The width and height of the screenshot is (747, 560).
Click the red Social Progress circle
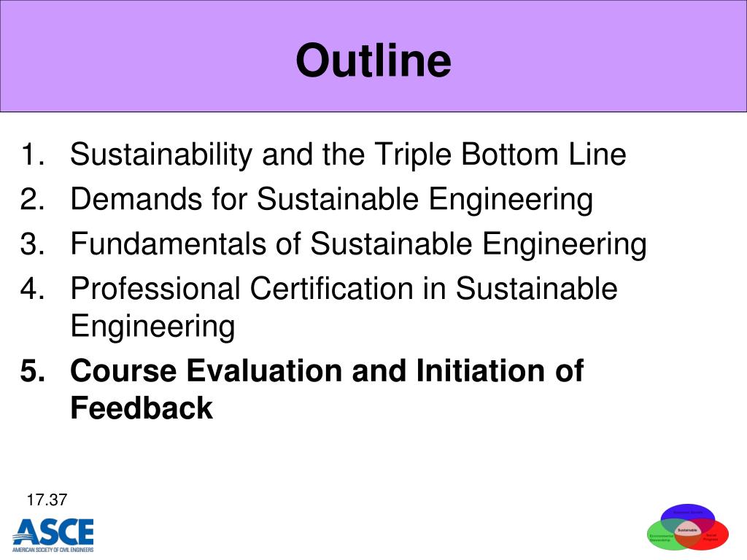pos(713,537)
